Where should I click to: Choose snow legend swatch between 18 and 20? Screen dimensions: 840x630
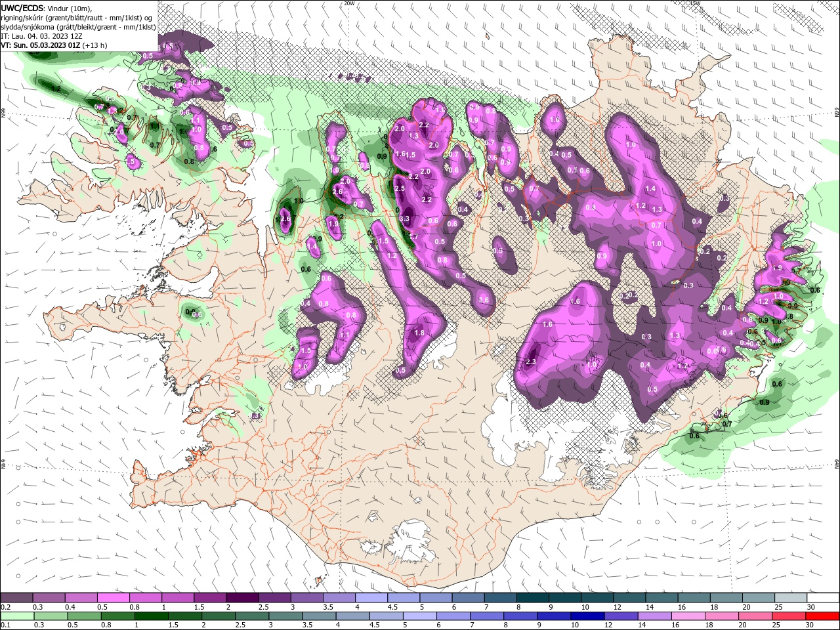[x=726, y=598]
